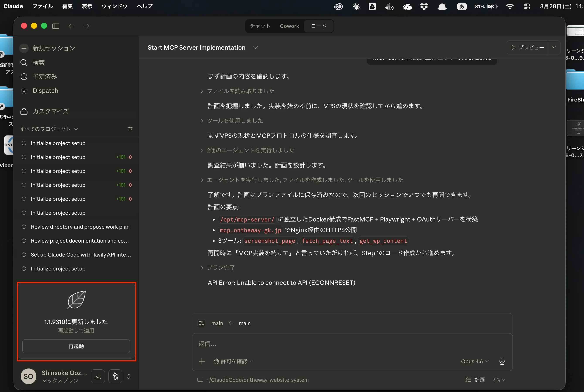Go forward with the right arrow
This screenshot has height=392, width=584.
point(86,26)
